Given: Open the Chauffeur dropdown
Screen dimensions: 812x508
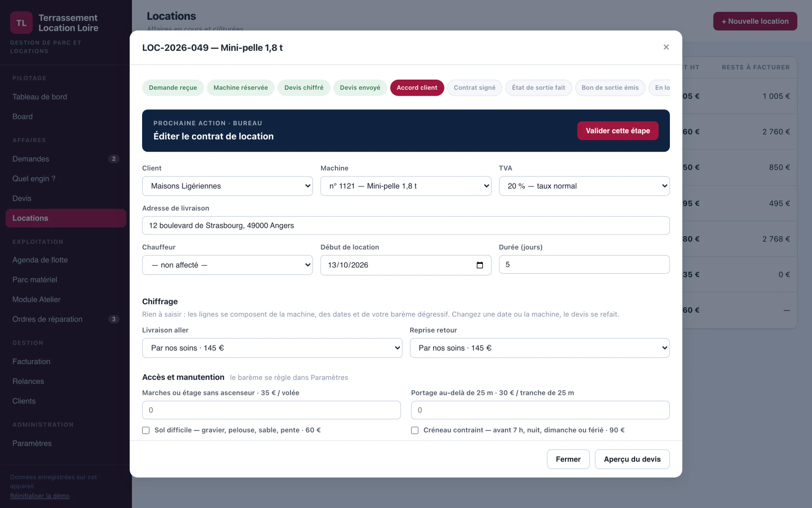Looking at the screenshot, I should (228, 265).
